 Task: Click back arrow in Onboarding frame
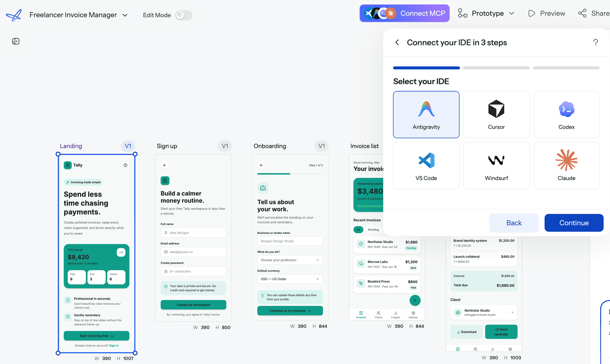[261, 165]
